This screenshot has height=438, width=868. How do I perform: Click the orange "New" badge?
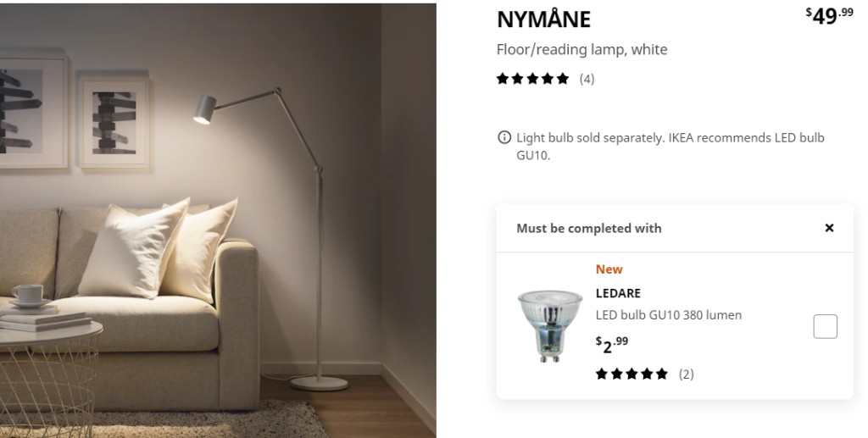609,269
